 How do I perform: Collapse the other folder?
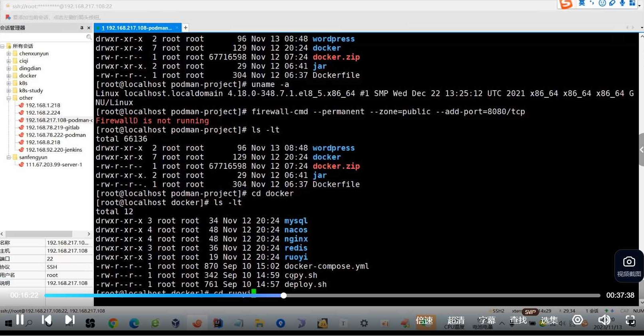coord(8,98)
